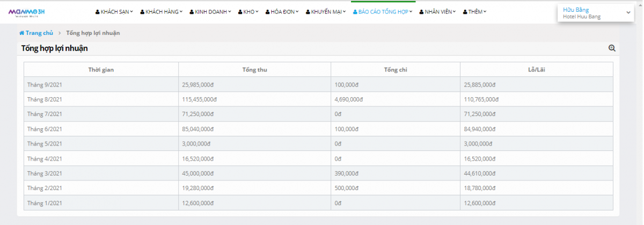Click the person icon beside NHÂN VIÊN

coord(421,12)
